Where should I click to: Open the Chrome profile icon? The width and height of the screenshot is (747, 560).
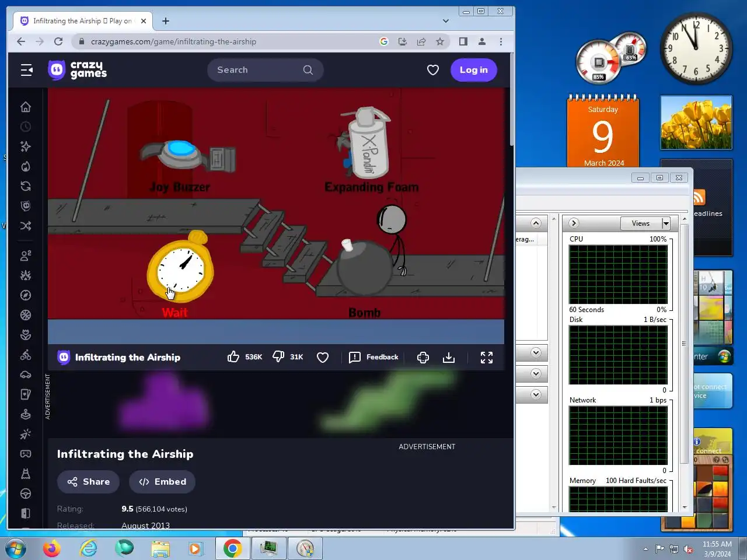coord(482,41)
